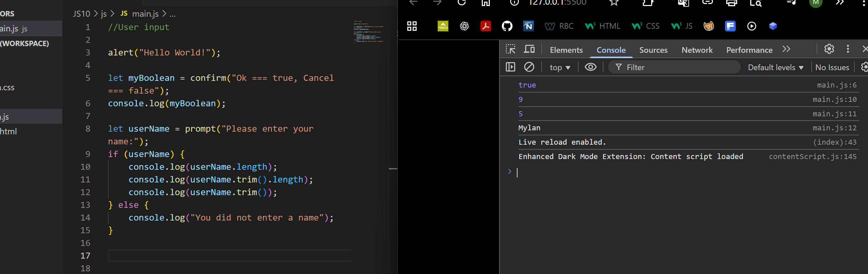Screen dimensions: 868x274
Task: Clear the console with the clear icon
Action: coord(529,67)
